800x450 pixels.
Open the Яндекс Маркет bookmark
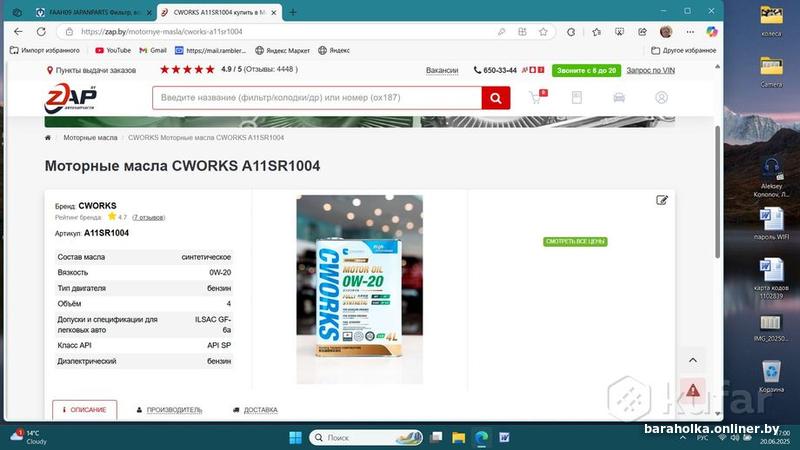tap(283, 51)
